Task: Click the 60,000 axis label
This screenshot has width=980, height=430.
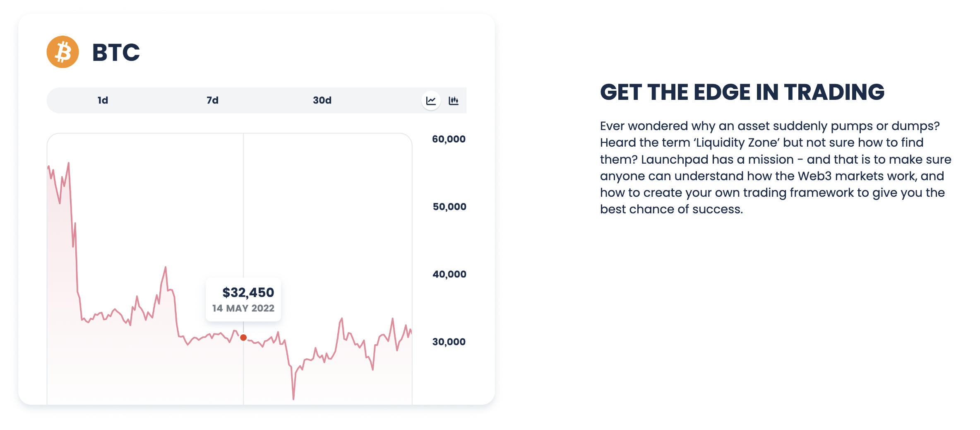Action: click(x=449, y=139)
